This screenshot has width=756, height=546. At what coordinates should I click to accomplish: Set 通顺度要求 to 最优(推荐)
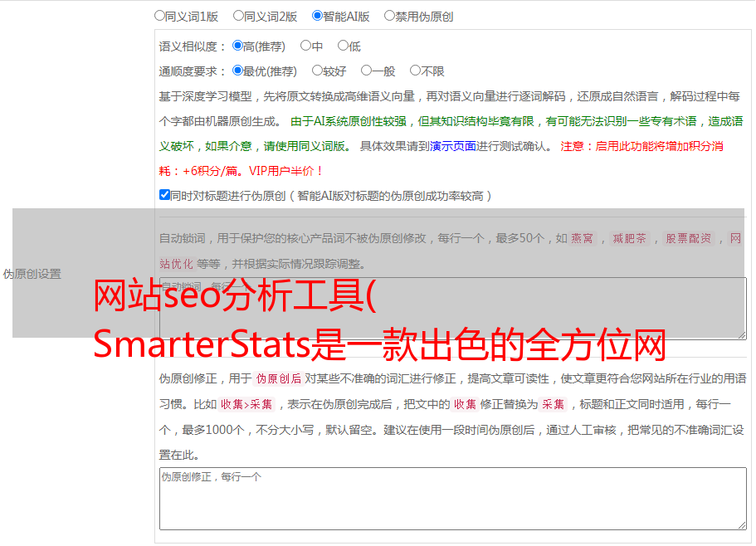coord(237,71)
